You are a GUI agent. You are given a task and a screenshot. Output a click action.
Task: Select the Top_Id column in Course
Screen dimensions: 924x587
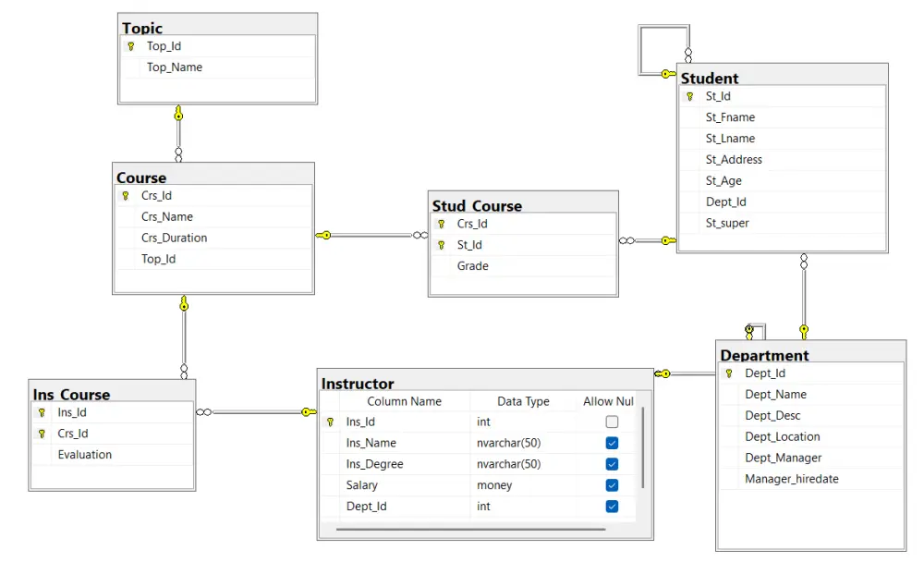(213, 260)
